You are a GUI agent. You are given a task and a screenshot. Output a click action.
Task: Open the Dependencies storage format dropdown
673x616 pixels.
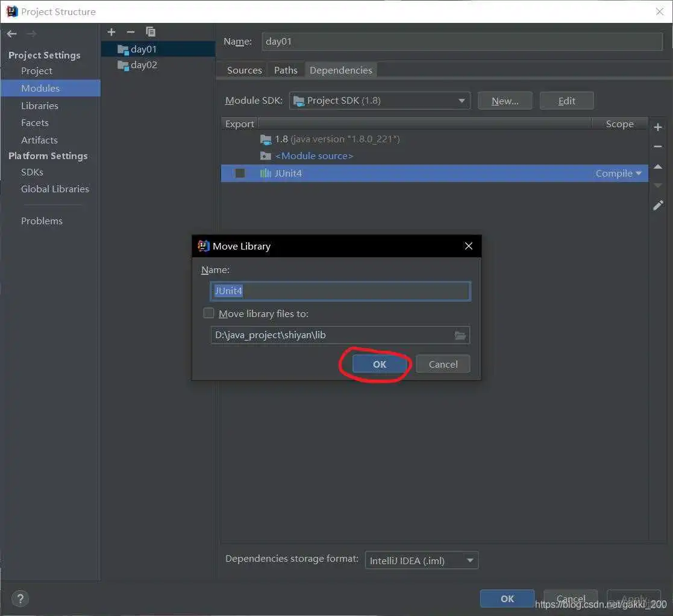pyautogui.click(x=421, y=560)
